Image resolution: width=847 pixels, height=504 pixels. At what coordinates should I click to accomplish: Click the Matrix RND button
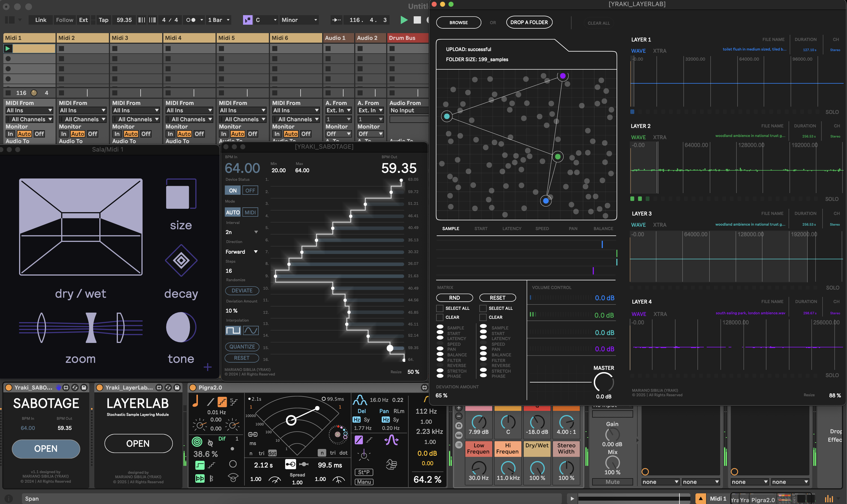pos(454,298)
